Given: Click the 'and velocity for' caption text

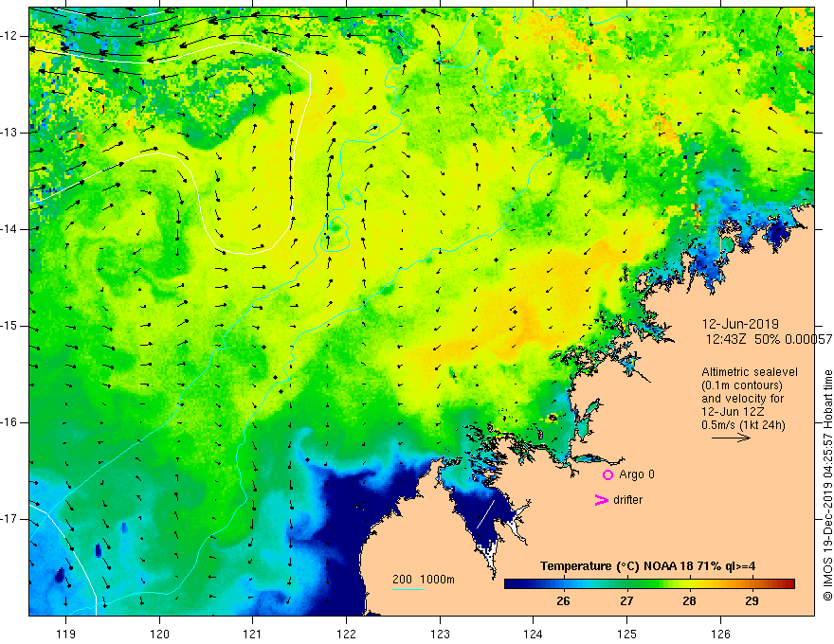Looking at the screenshot, I should click(742, 399).
